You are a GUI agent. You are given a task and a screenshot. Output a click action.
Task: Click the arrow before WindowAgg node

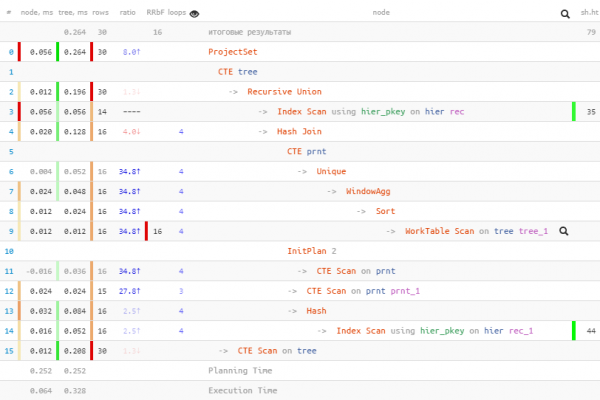331,191
